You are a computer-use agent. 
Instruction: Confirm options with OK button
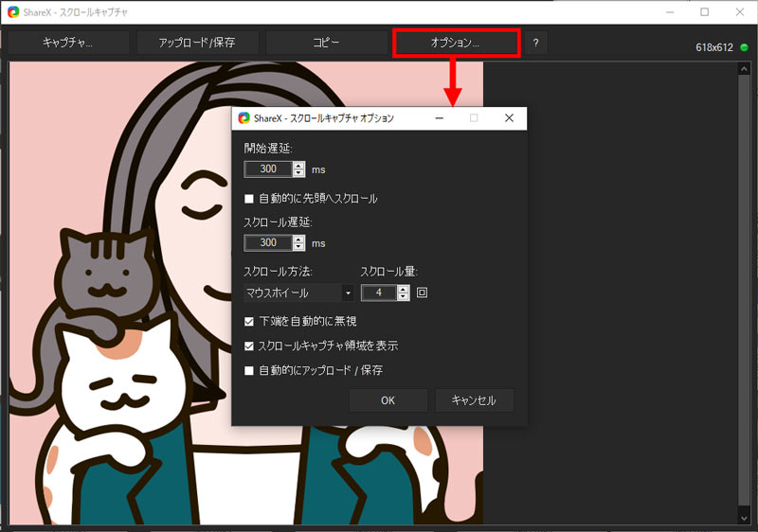point(388,400)
